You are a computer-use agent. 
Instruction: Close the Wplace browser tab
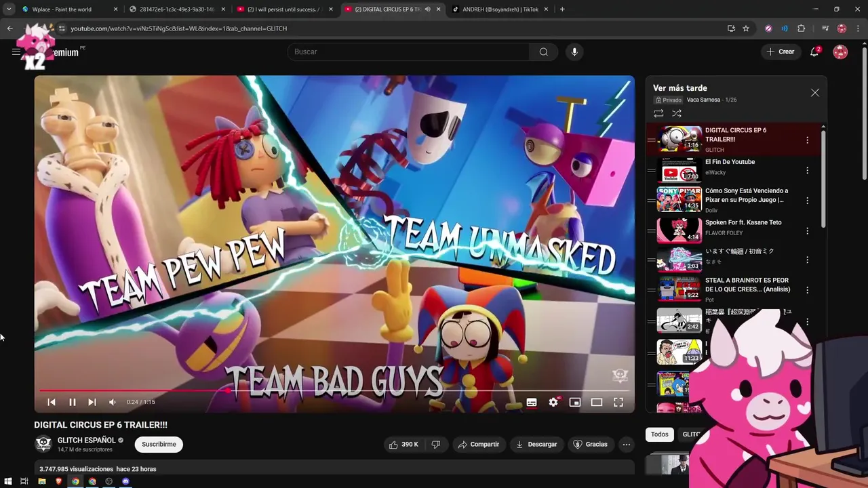click(115, 9)
